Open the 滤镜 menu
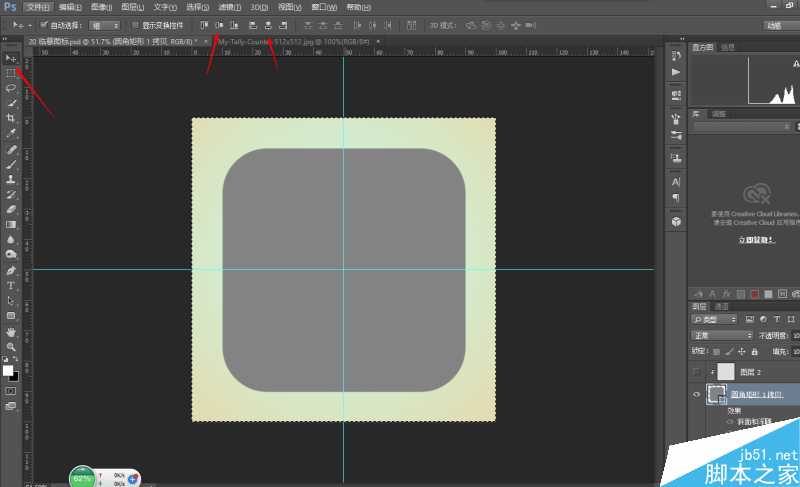 click(229, 7)
